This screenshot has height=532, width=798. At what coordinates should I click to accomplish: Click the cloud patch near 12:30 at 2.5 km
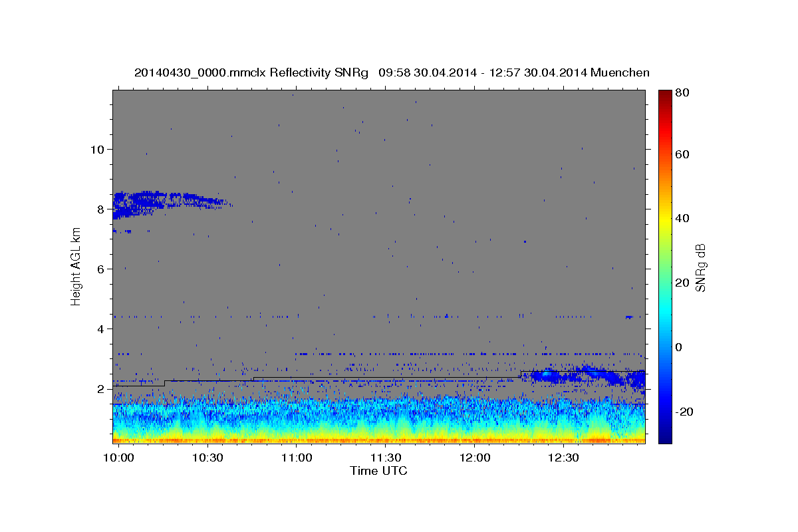point(584,376)
